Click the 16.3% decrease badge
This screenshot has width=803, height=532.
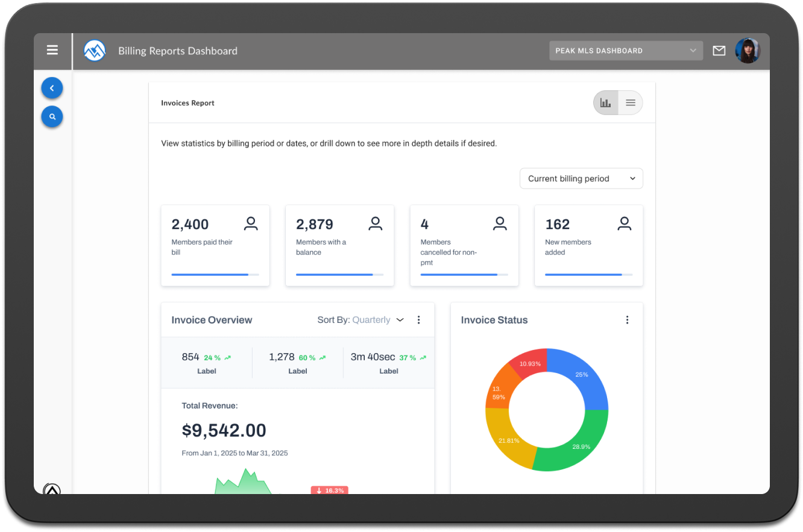pyautogui.click(x=329, y=490)
